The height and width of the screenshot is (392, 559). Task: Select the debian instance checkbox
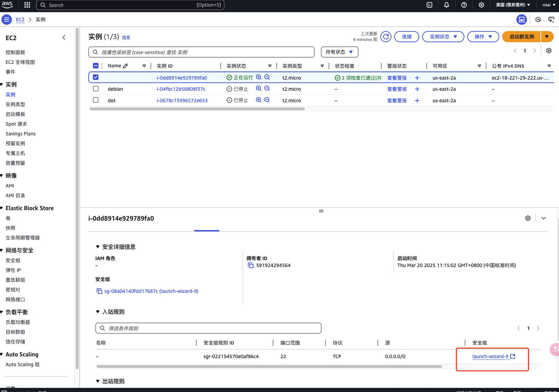click(96, 89)
